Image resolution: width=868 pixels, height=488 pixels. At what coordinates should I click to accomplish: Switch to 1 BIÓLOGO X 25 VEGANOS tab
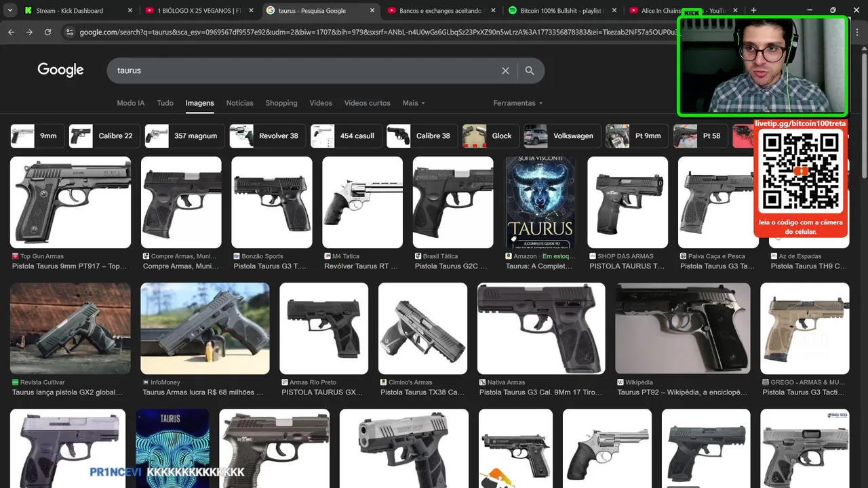click(199, 10)
